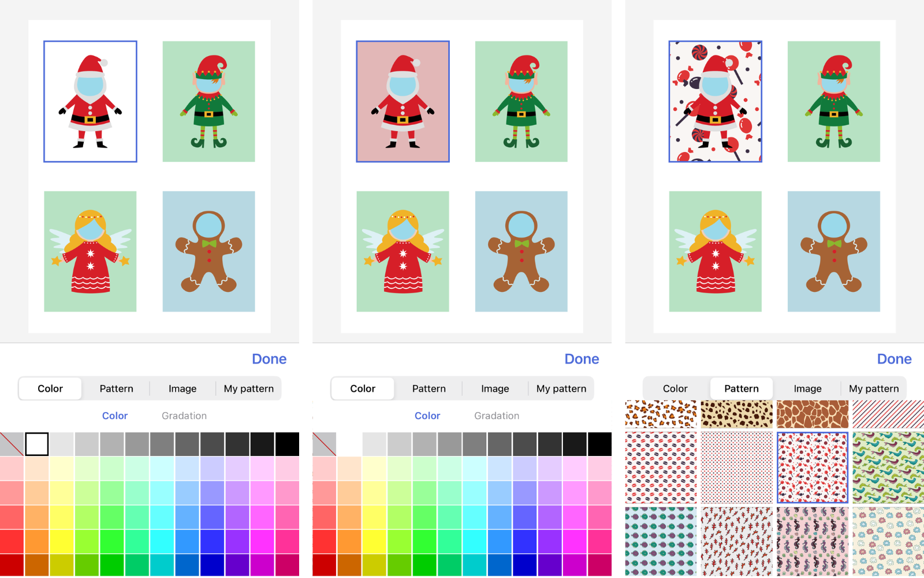Pick the seahorse pattern swatch
Screen dimensions: 924x578
pos(811,543)
